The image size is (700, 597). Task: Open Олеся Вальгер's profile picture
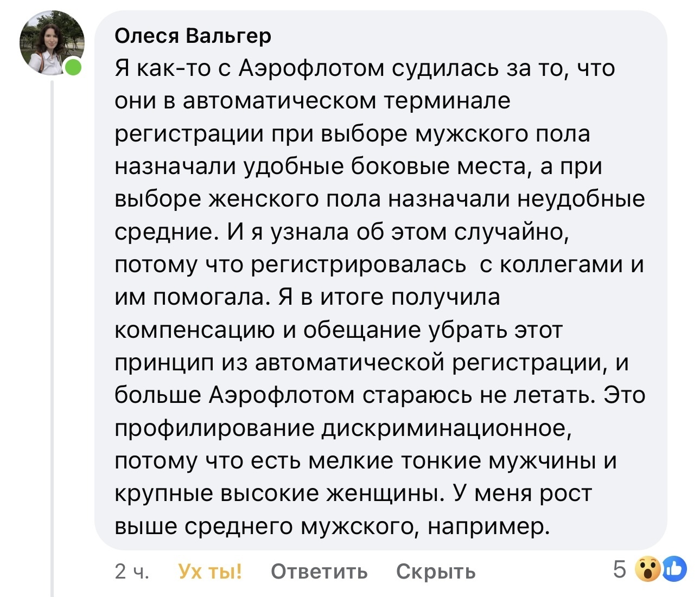click(x=52, y=42)
